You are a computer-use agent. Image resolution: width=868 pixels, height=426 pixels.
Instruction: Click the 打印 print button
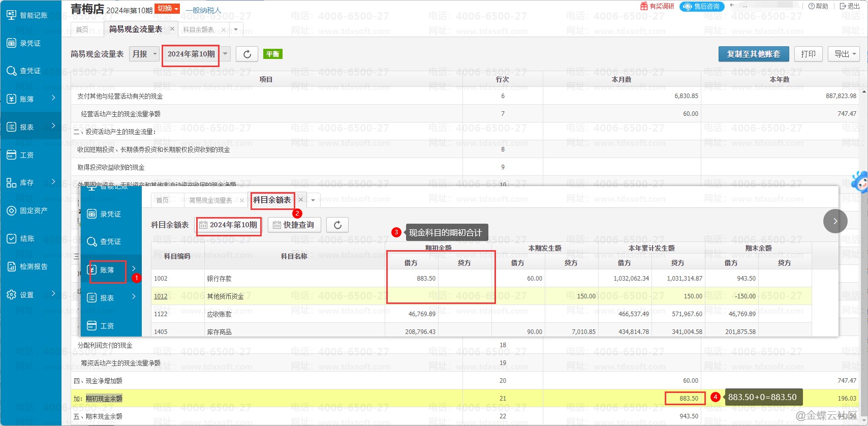click(808, 54)
